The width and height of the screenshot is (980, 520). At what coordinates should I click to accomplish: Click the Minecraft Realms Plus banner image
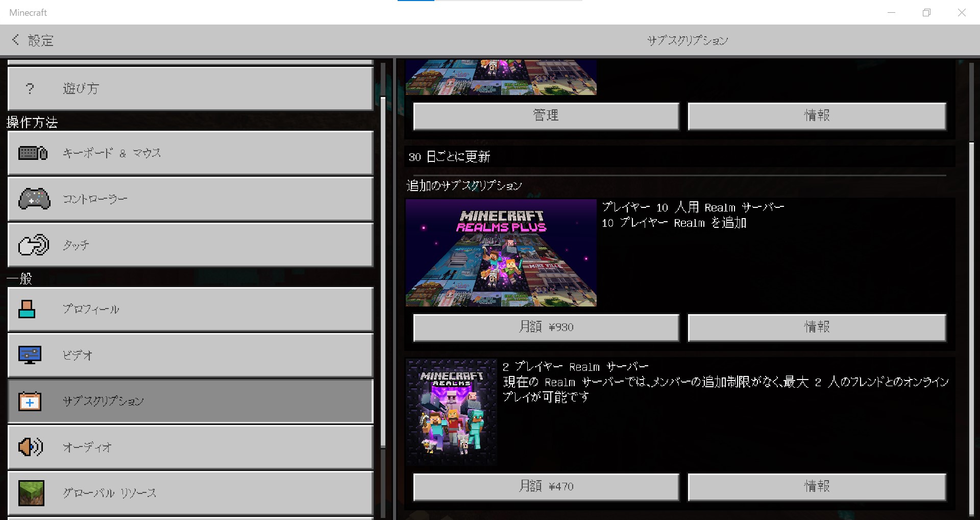pos(501,253)
